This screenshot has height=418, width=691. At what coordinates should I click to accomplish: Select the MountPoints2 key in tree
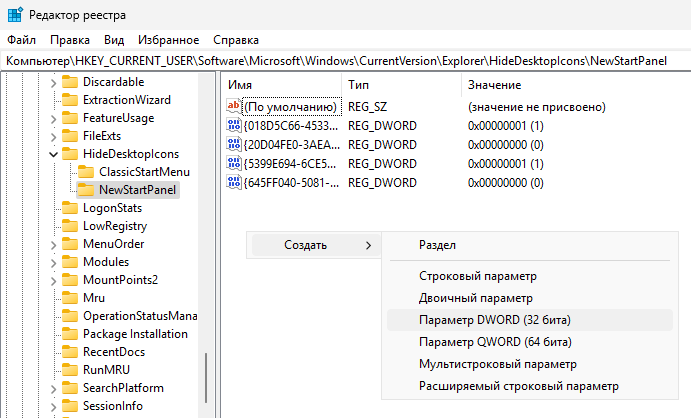point(120,280)
